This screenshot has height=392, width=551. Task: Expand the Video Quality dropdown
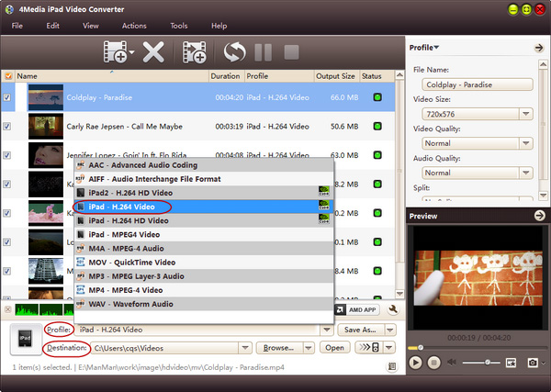526,143
